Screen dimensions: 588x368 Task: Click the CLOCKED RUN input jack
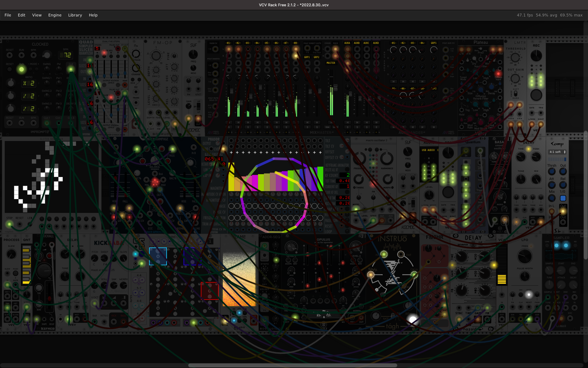click(x=22, y=55)
